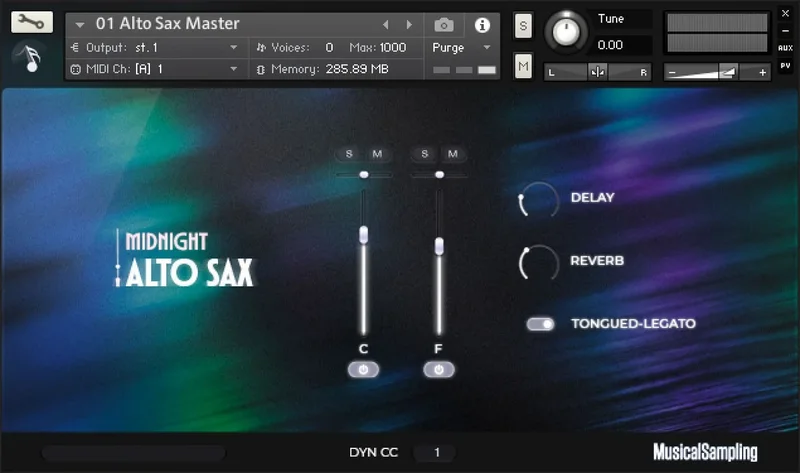
Task: Expand instrument menu arrow beside 01 Alto Sax Master
Action: coord(80,24)
